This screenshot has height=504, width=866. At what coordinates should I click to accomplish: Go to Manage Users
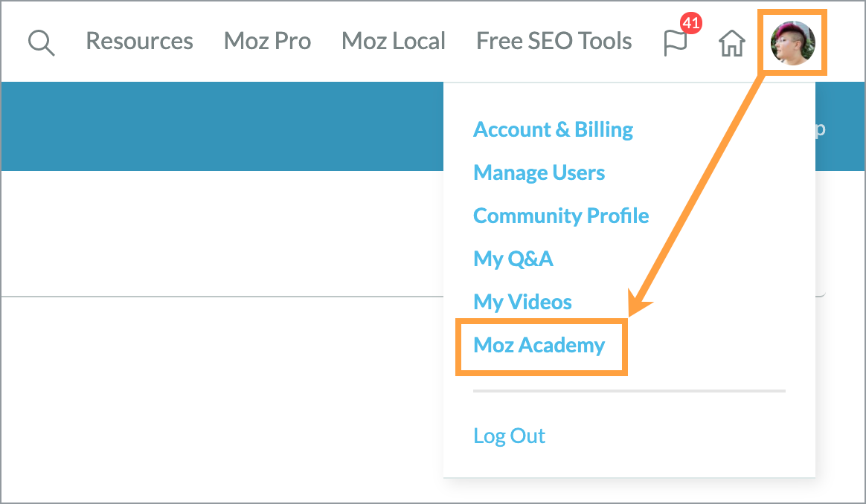point(539,172)
